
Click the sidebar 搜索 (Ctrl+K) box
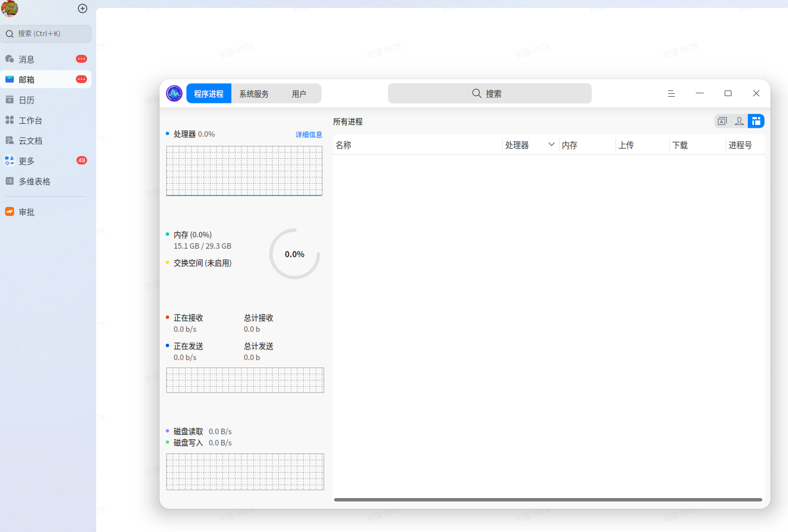pyautogui.click(x=46, y=34)
